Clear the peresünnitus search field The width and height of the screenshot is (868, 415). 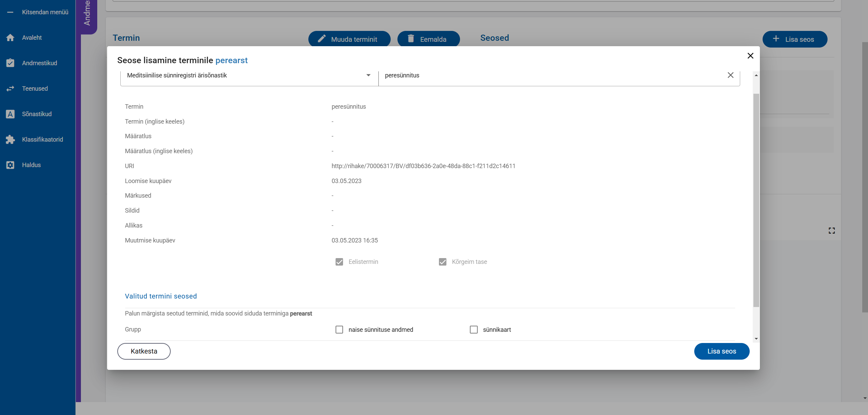(730, 75)
